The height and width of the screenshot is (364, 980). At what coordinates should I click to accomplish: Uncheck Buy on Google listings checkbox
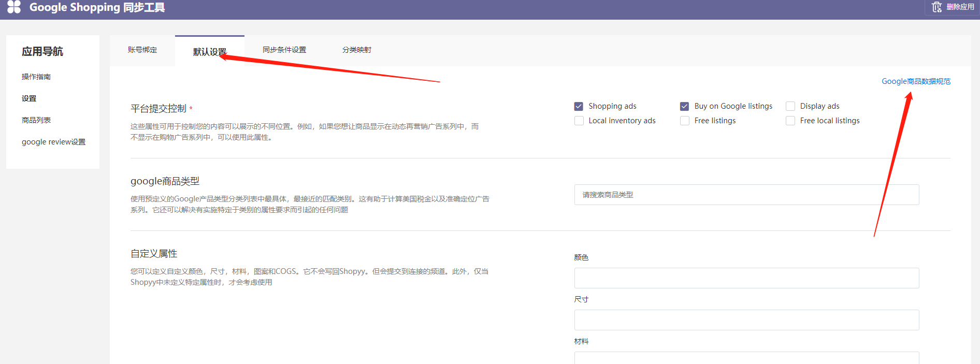coord(685,106)
